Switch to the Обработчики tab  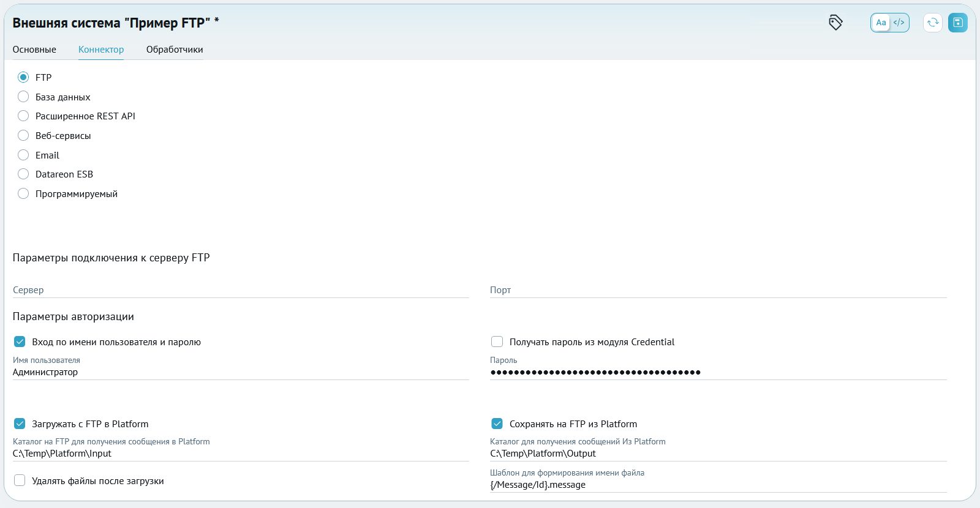click(x=175, y=50)
